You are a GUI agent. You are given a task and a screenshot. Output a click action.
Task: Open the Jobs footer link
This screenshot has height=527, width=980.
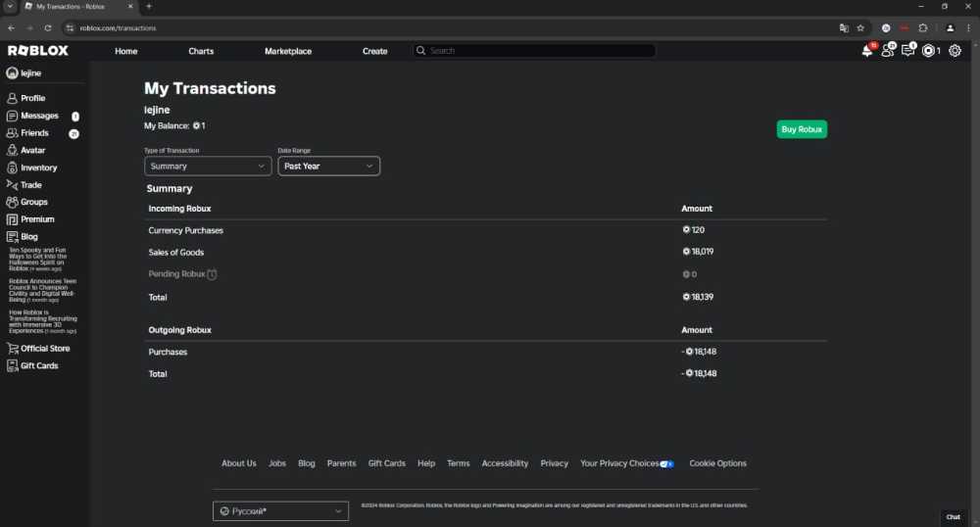click(x=277, y=463)
